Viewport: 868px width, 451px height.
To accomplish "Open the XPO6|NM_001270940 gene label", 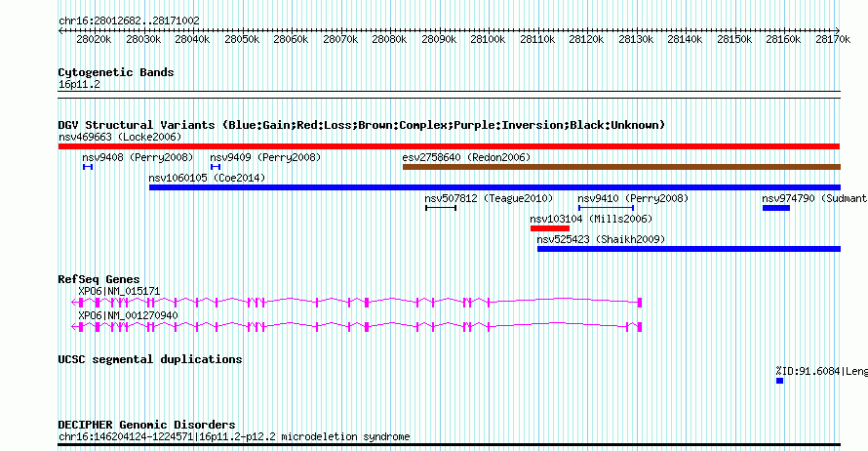I will click(x=128, y=315).
